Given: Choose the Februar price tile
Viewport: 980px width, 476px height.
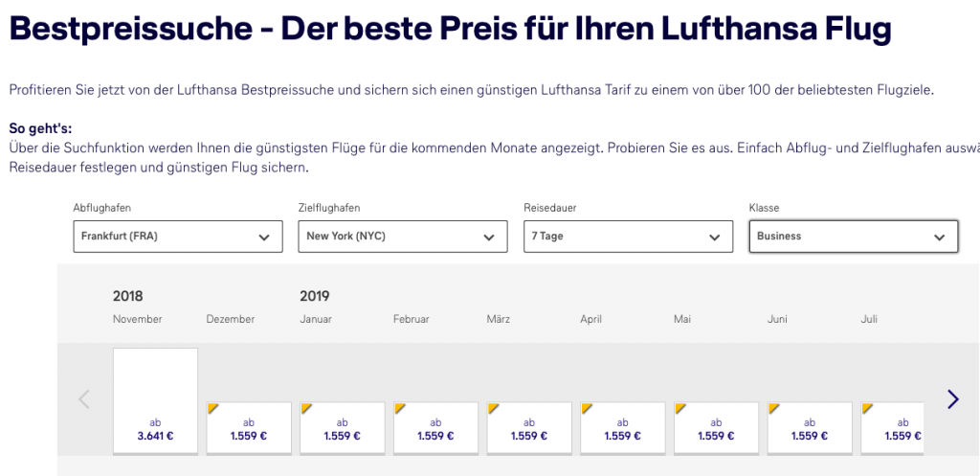Looking at the screenshot, I should point(435,427).
